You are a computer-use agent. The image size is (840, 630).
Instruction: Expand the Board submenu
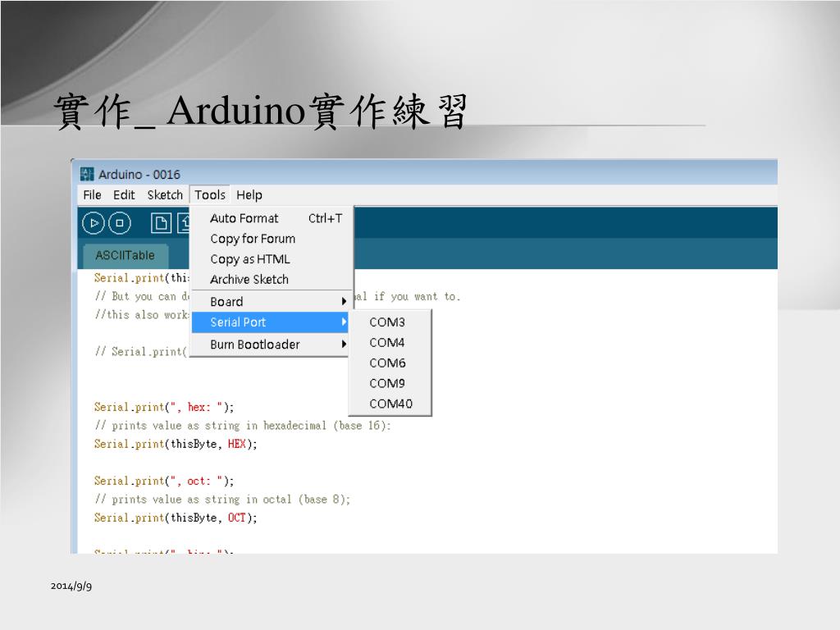(x=272, y=302)
